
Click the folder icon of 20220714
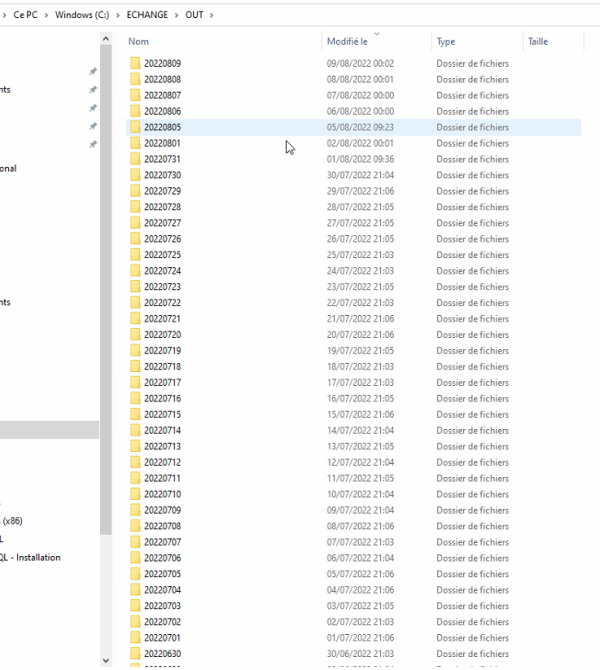click(135, 431)
